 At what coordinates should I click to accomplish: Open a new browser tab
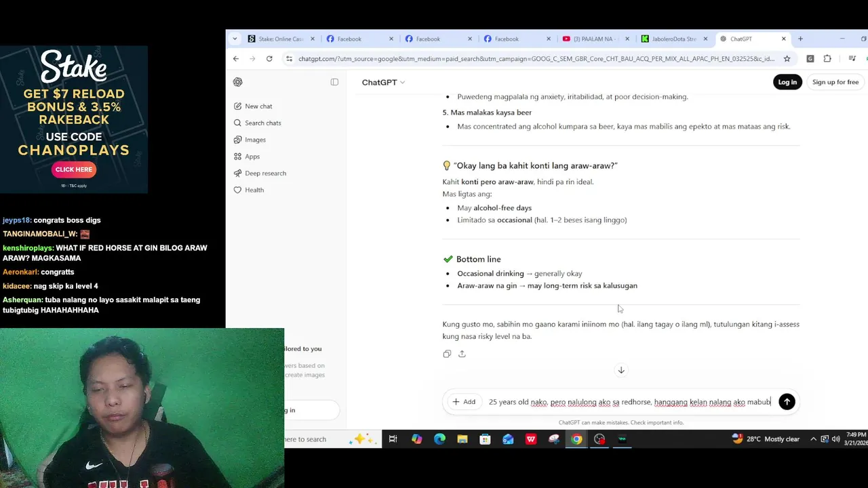[x=800, y=39]
